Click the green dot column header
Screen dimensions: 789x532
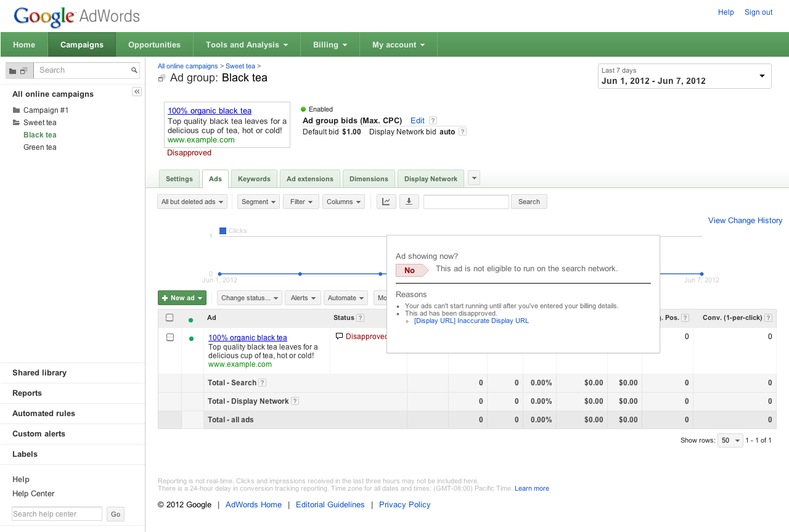coord(190,320)
